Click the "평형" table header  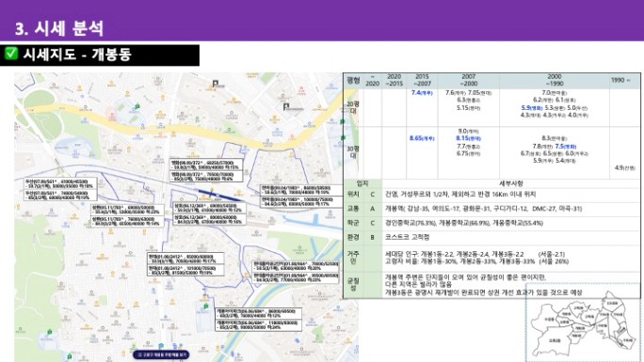click(x=353, y=80)
